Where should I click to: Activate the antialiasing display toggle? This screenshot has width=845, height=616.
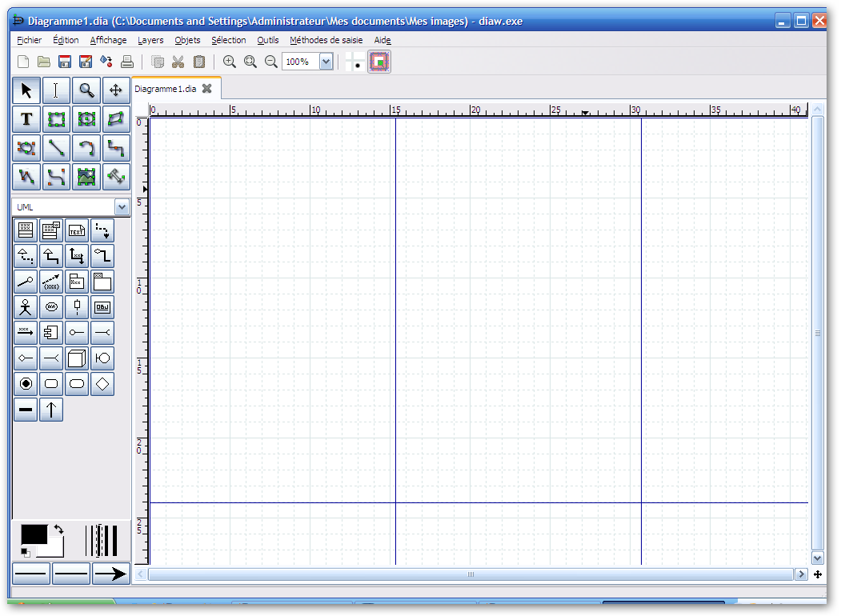point(378,62)
